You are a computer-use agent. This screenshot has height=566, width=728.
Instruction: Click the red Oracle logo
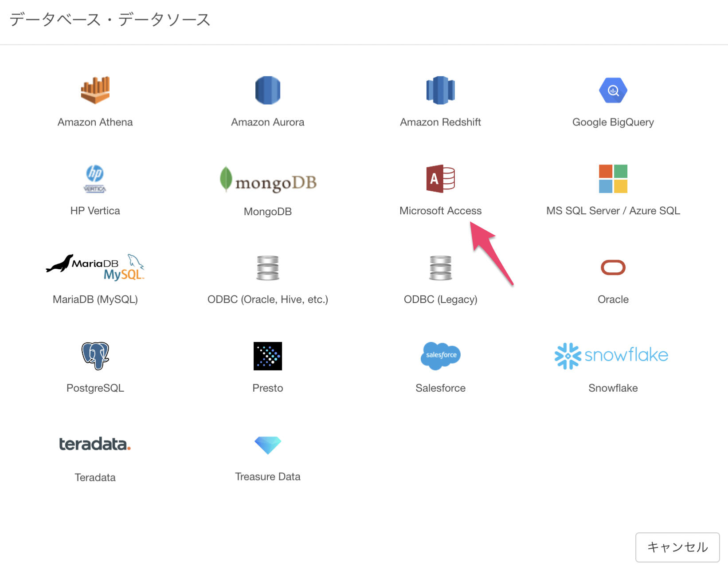click(x=613, y=267)
